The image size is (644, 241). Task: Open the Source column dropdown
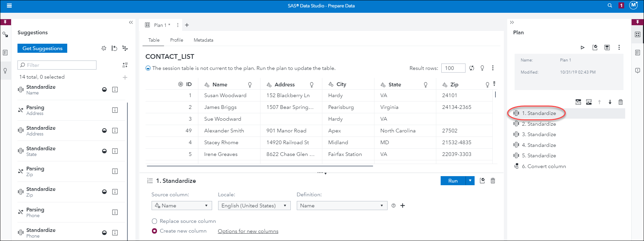click(182, 206)
